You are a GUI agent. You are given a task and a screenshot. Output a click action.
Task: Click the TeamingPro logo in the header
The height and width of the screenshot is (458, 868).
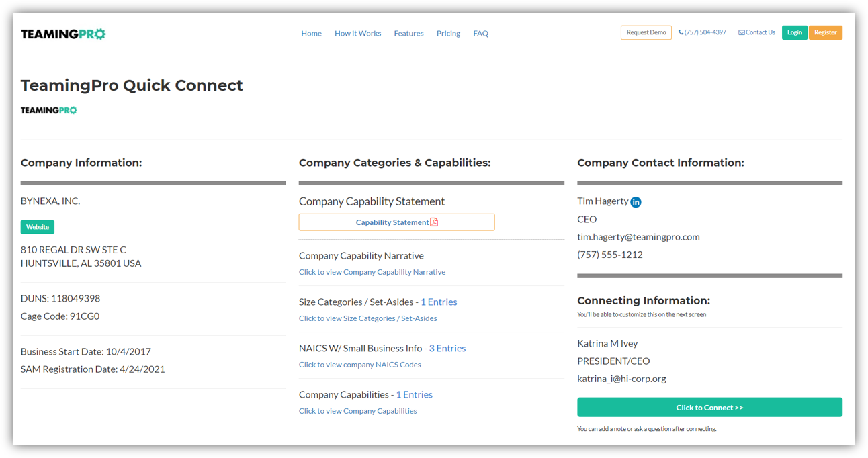pyautogui.click(x=63, y=34)
